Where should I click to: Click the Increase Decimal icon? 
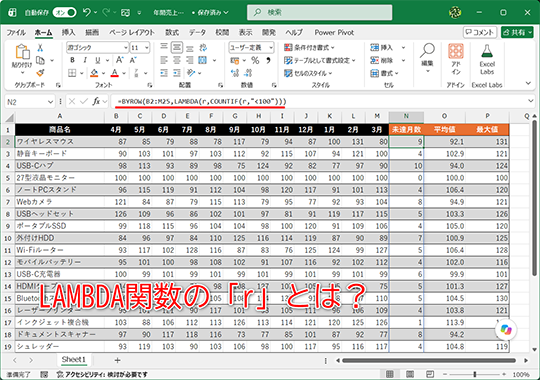tap(235, 73)
